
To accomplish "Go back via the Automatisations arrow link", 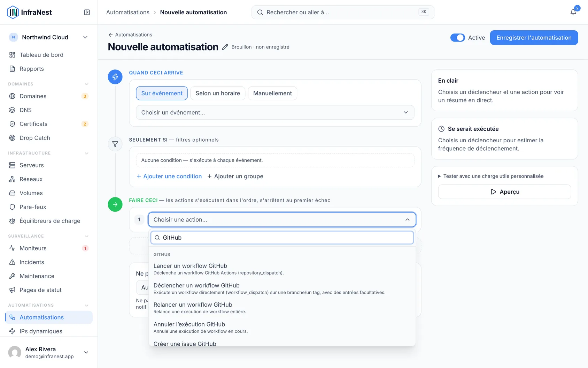I will (x=130, y=35).
